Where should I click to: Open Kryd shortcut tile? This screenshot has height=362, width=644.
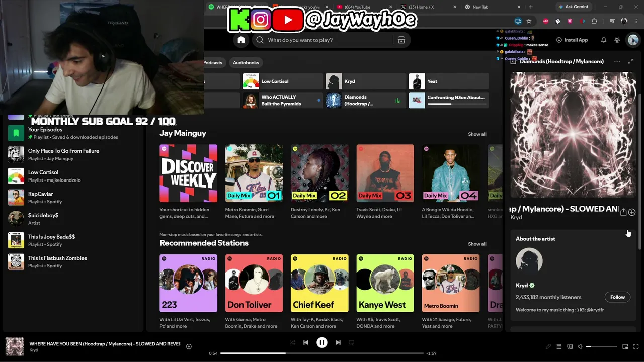pos(366,81)
